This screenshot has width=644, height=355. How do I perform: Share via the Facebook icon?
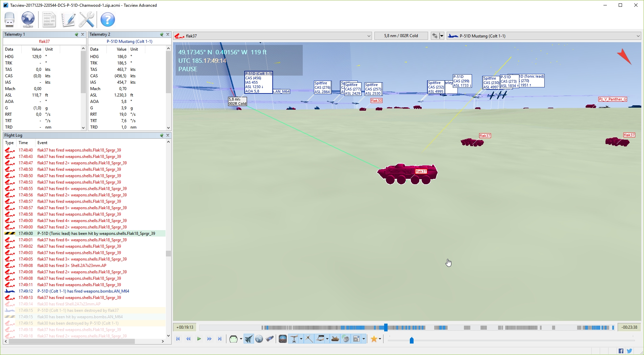click(621, 351)
